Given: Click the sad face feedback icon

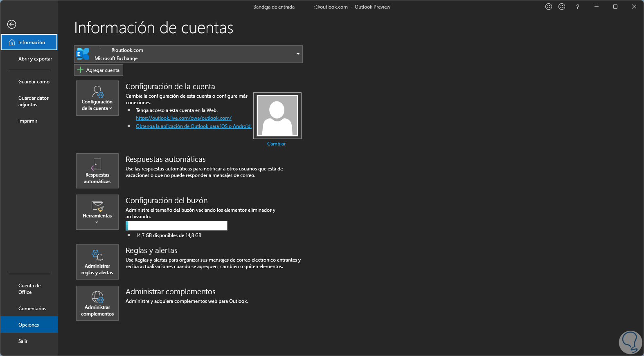Looking at the screenshot, I should [562, 7].
